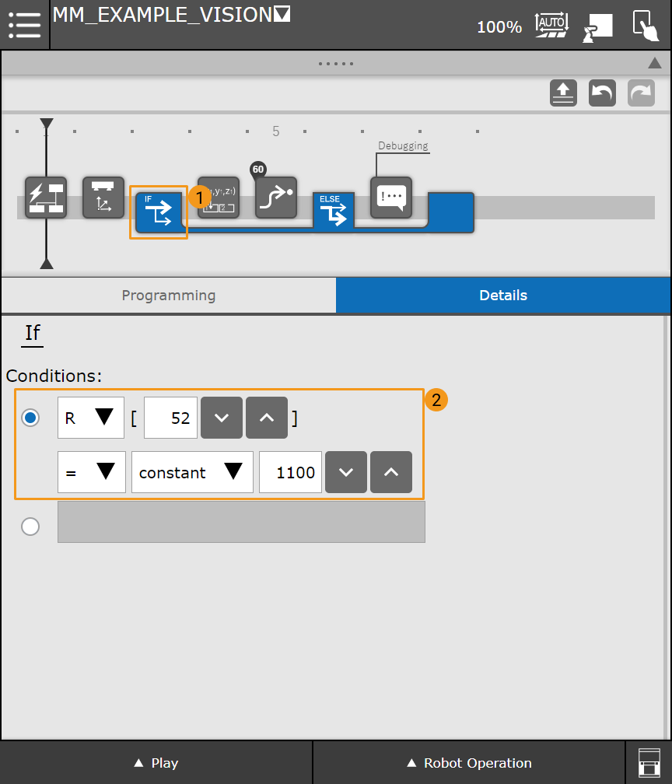Click the constant value field showing 1100
Screen dimensions: 672x784
coord(291,472)
